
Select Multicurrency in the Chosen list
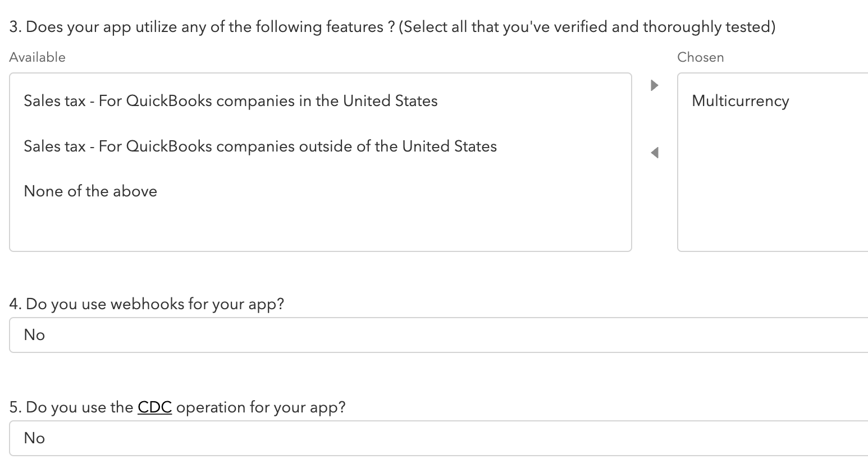tap(740, 101)
